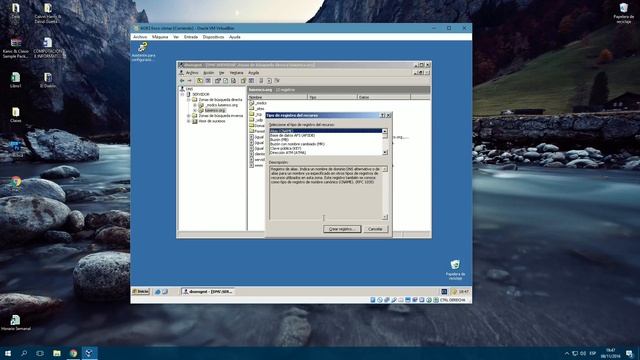This screenshot has width=640, height=360.
Task: Click the Up one level folder toolbar icon
Action: (200, 81)
